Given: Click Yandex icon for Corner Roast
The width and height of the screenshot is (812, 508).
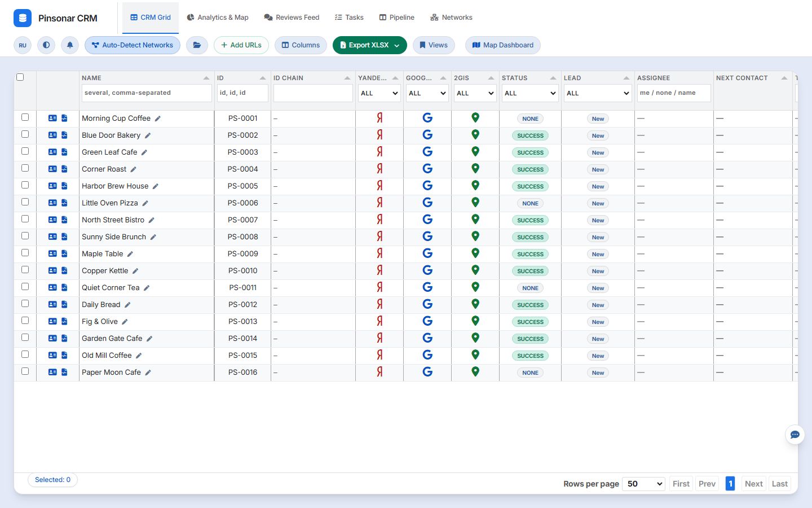Looking at the screenshot, I should point(379,169).
